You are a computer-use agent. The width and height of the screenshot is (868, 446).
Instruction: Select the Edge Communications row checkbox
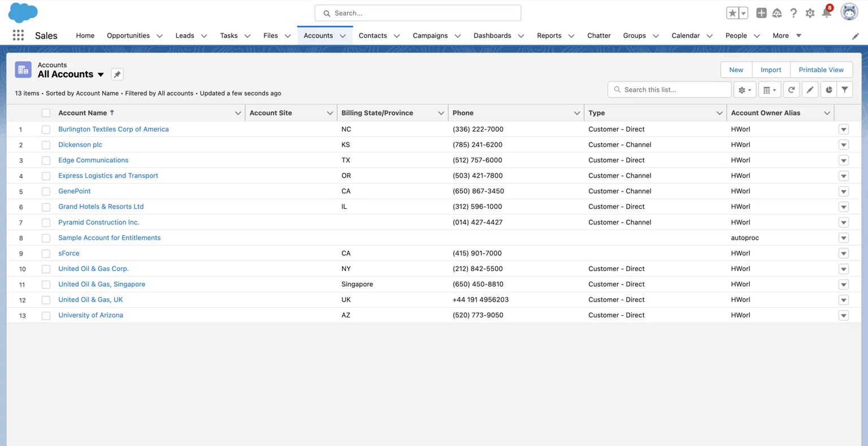coord(46,160)
